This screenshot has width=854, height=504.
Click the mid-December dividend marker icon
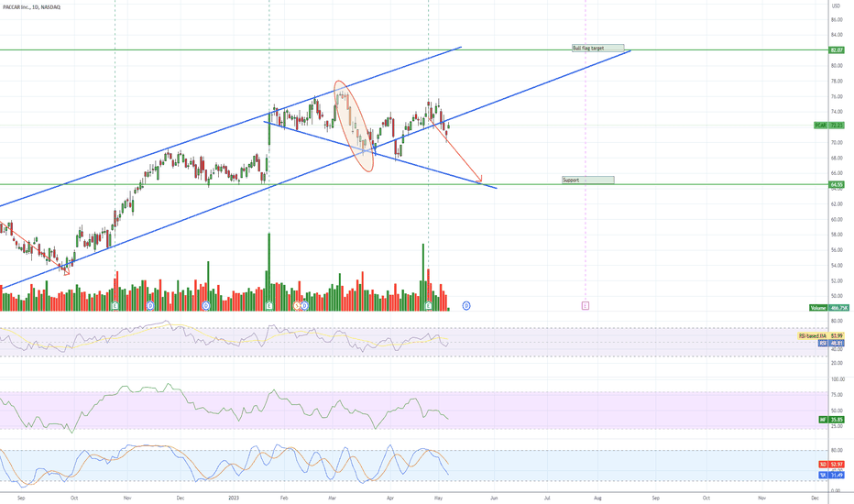coord(206,306)
